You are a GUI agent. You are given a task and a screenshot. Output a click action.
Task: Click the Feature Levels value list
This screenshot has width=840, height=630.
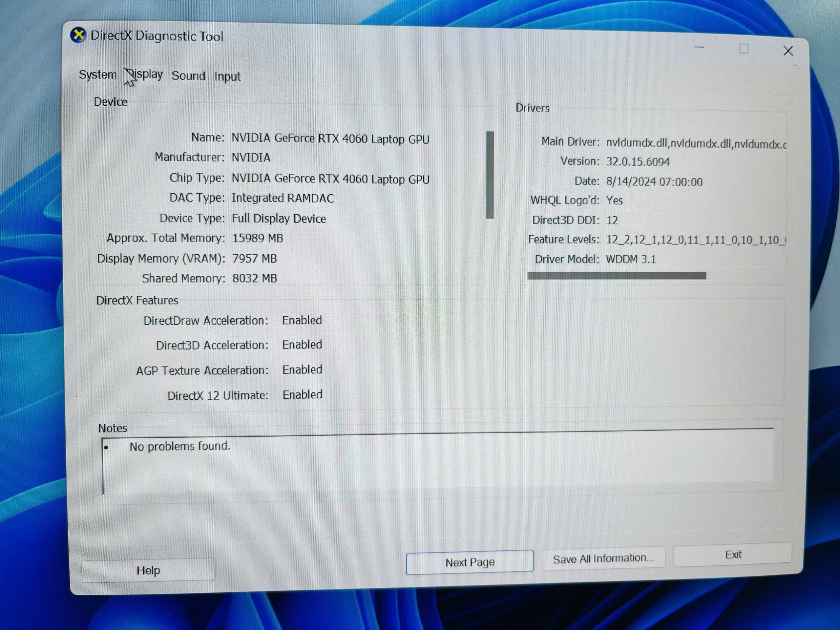point(695,240)
